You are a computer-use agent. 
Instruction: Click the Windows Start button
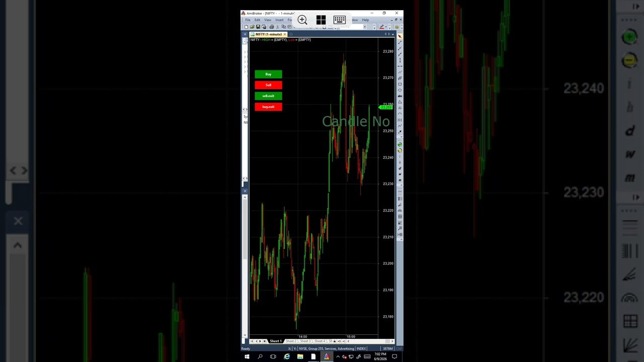pos(247,356)
